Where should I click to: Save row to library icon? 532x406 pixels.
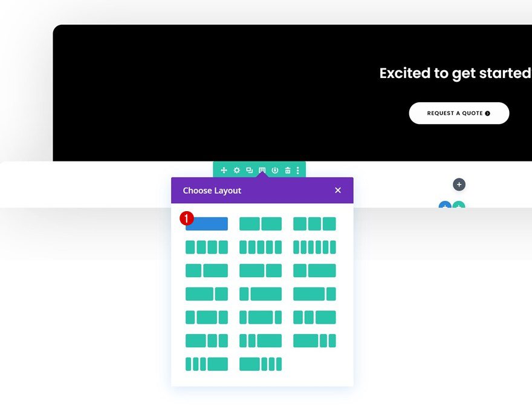point(274,171)
